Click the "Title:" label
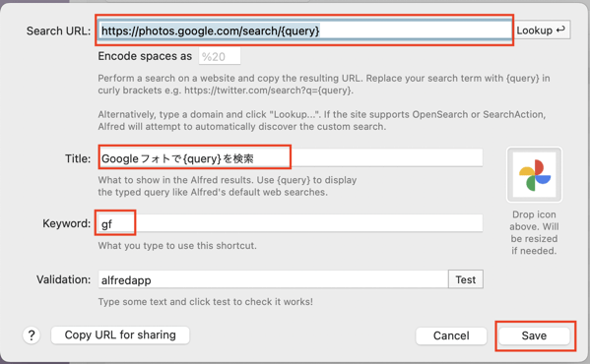The width and height of the screenshot is (590, 364). click(x=78, y=158)
